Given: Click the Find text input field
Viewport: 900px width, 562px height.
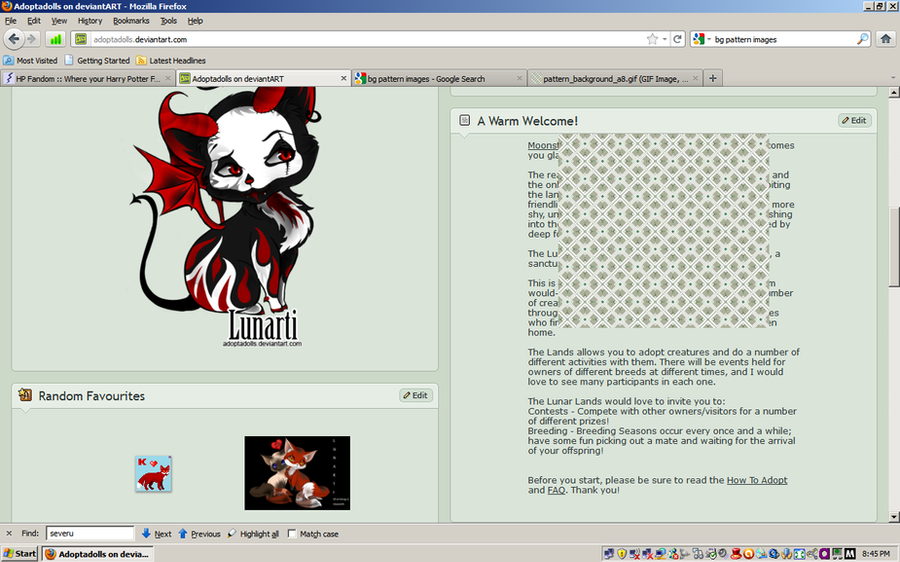Looking at the screenshot, I should coord(90,533).
